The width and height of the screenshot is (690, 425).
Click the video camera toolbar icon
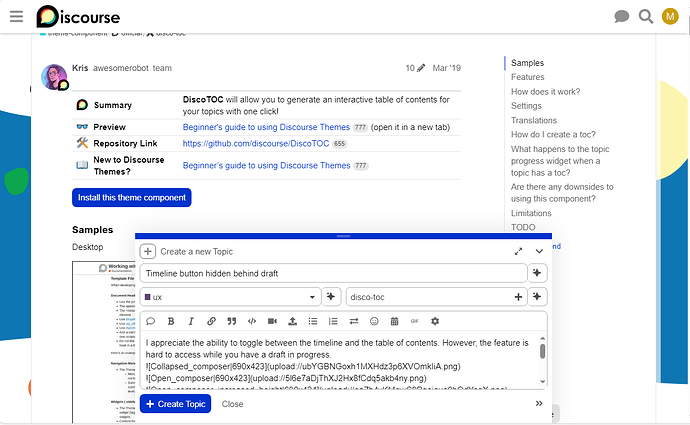click(272, 321)
